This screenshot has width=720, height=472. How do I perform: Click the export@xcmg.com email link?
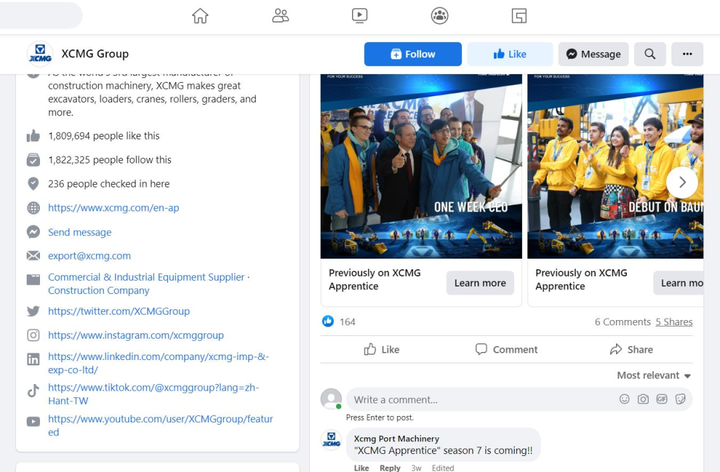[x=90, y=256]
